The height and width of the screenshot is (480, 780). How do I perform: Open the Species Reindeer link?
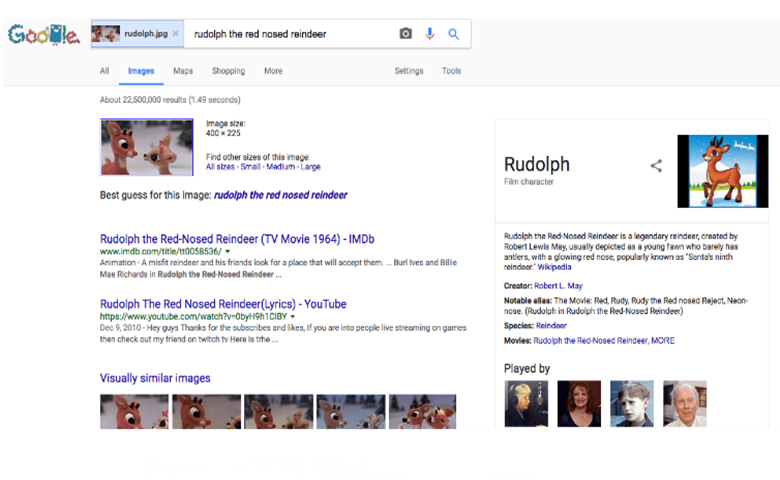(x=551, y=325)
